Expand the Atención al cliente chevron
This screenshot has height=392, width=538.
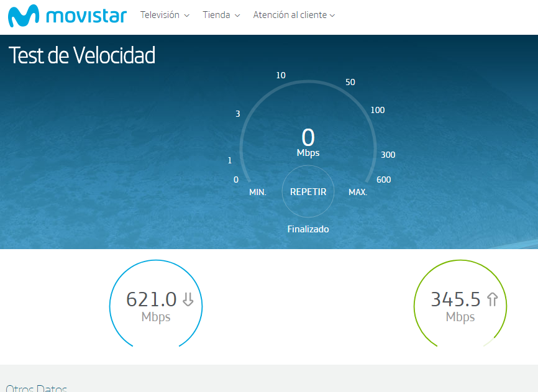[332, 16]
